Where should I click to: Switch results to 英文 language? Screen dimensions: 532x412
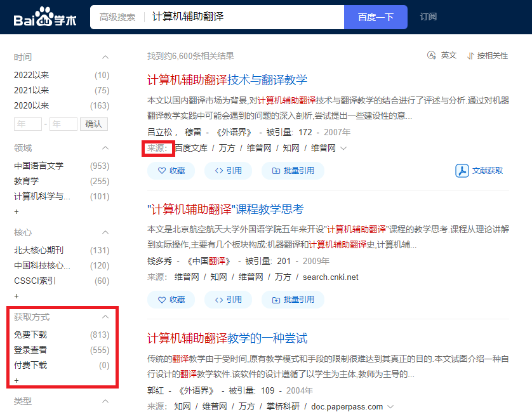tap(442, 55)
